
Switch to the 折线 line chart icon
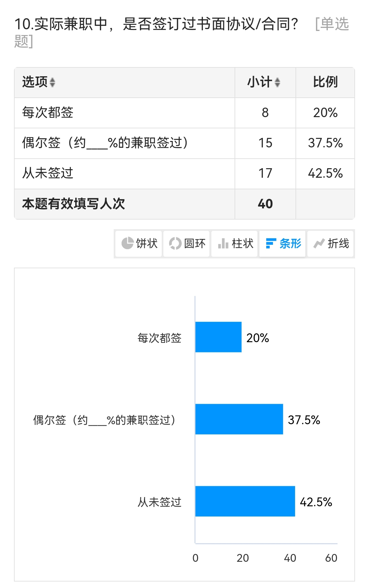coord(319,243)
